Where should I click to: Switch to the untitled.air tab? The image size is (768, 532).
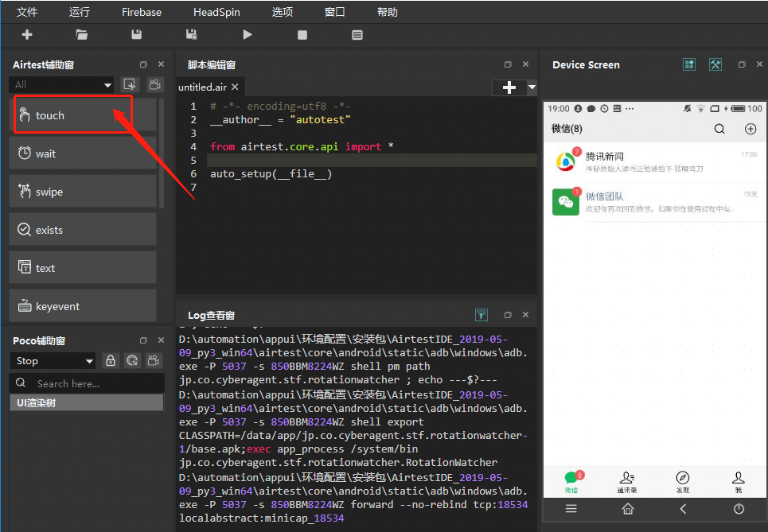coord(203,87)
